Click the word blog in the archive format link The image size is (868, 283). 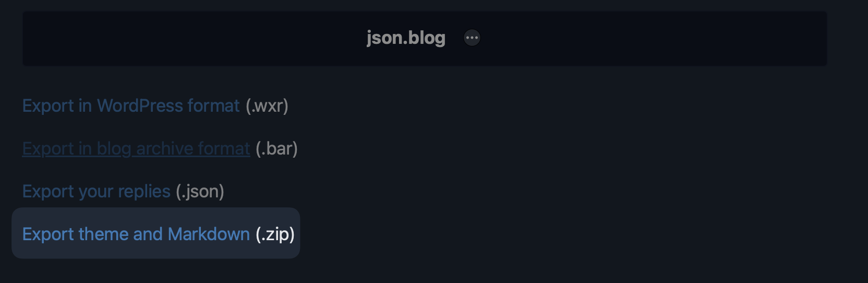tap(114, 149)
